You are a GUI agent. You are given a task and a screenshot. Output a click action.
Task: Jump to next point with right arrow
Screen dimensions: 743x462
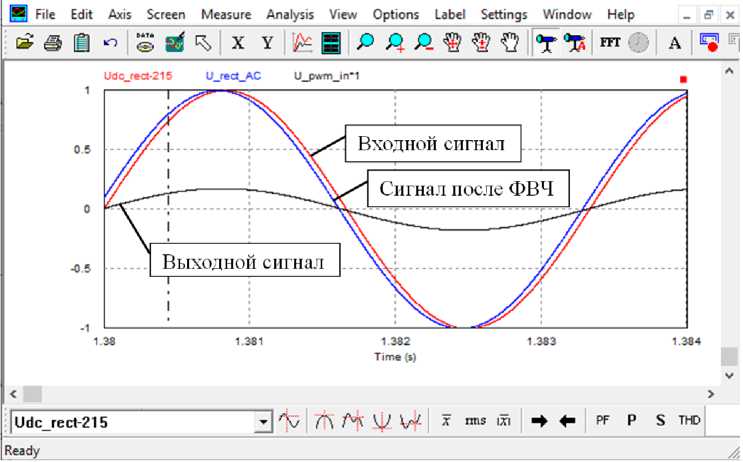[540, 421]
